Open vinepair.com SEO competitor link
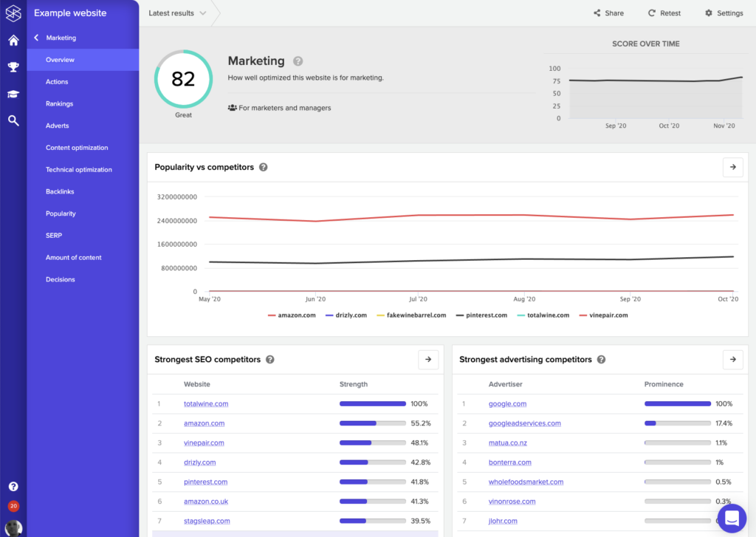The image size is (756, 537). coord(204,443)
